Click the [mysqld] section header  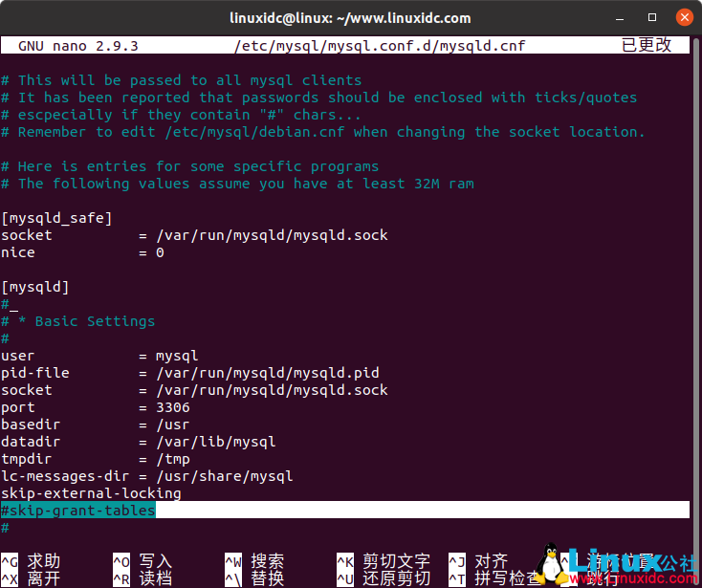pyautogui.click(x=35, y=287)
